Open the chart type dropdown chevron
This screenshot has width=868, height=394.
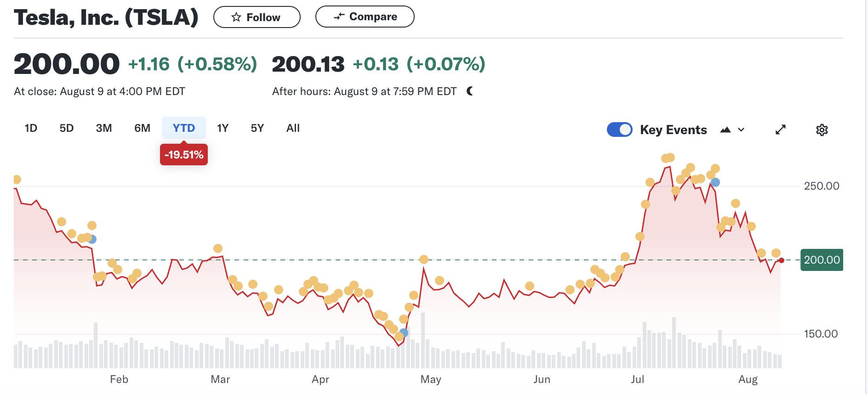[x=741, y=130]
